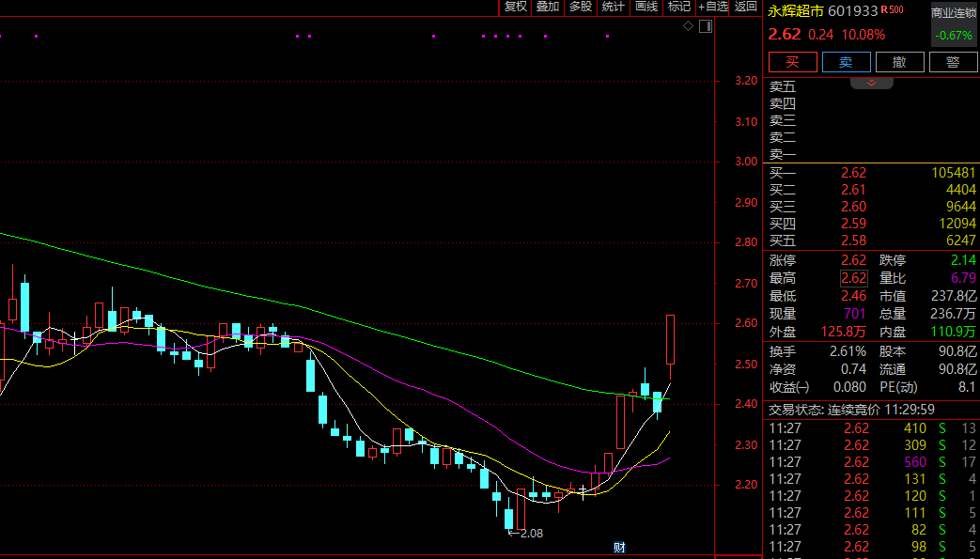Screen dimensions: 980x559
Task: Select the 画线 drawing tool
Action: click(646, 7)
